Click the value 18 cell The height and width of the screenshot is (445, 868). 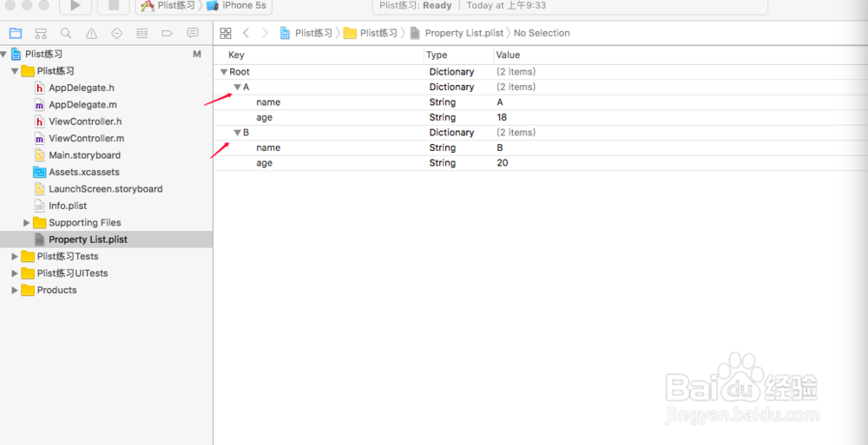[502, 117]
